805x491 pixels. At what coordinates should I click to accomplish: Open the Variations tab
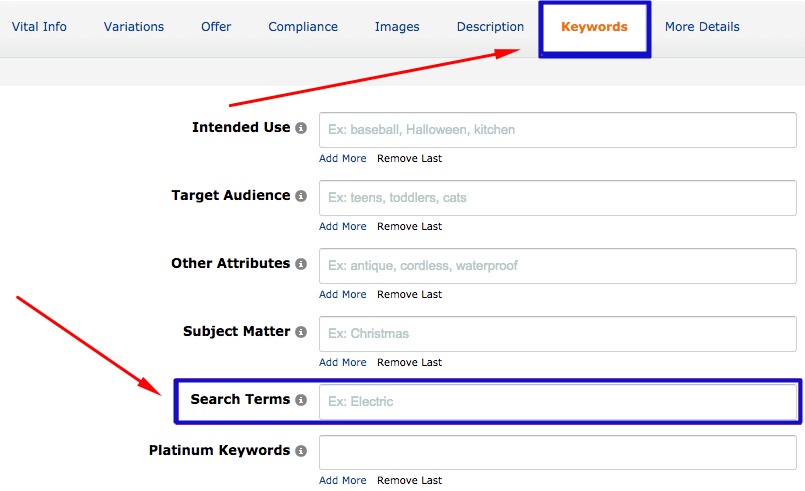tap(135, 27)
